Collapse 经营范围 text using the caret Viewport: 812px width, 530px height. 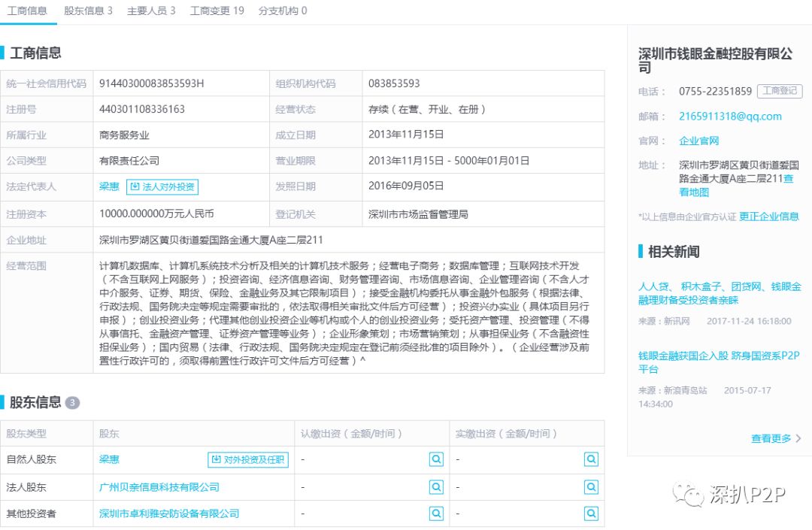coord(362,359)
